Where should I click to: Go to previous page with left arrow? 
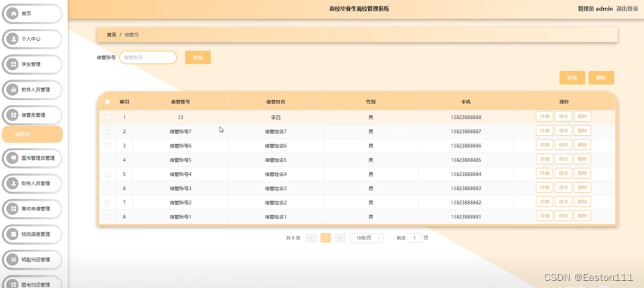311,238
